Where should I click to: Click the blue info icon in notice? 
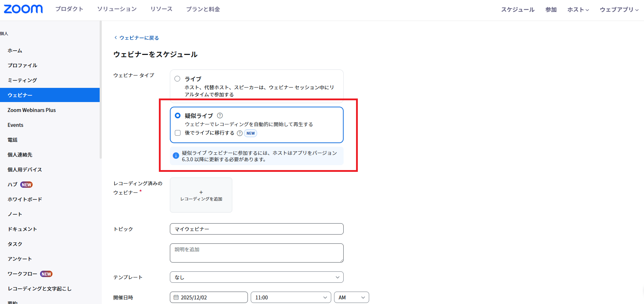176,156
